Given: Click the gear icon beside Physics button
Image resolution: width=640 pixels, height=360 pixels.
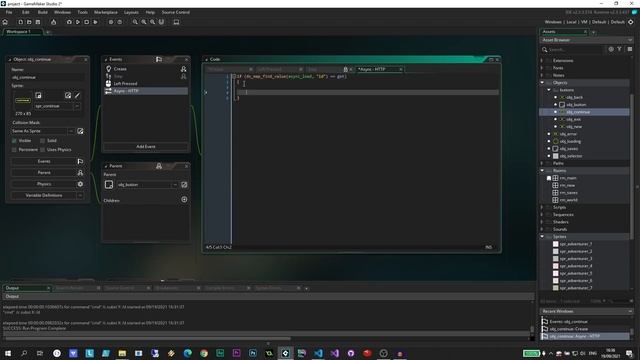Looking at the screenshot, I should click(x=80, y=184).
